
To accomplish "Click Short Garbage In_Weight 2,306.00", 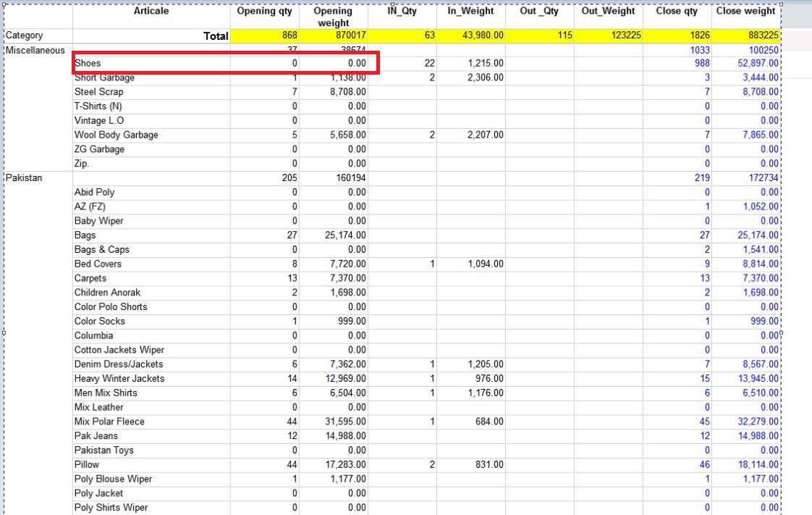I will [485, 78].
